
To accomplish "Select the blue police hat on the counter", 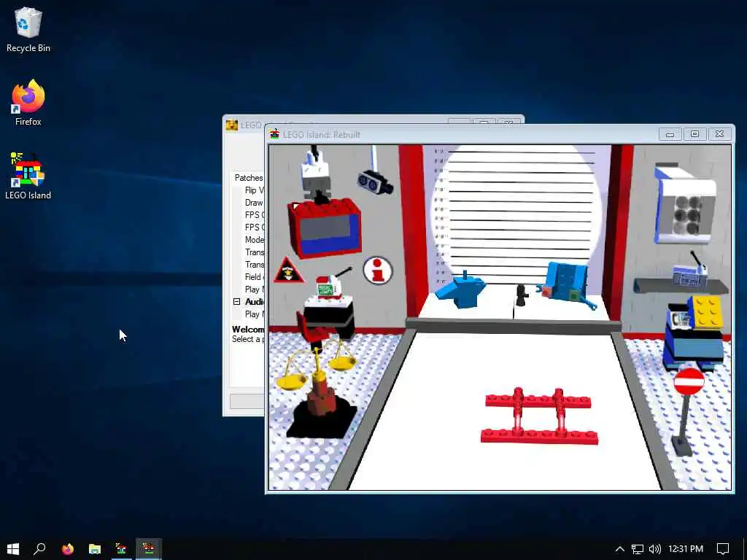I will 461,289.
